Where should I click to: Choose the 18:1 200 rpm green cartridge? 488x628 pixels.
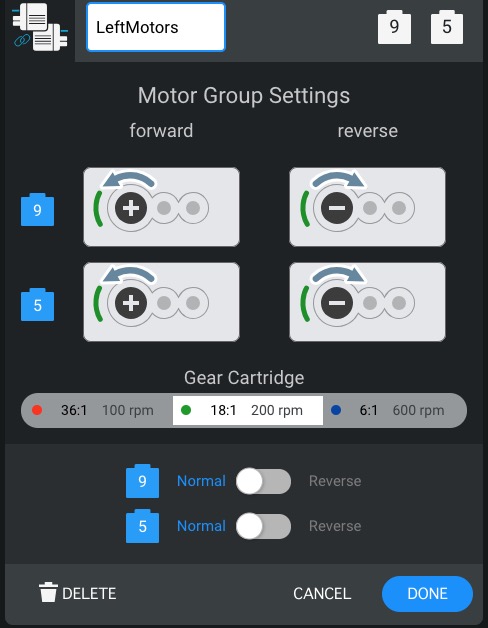[248, 410]
